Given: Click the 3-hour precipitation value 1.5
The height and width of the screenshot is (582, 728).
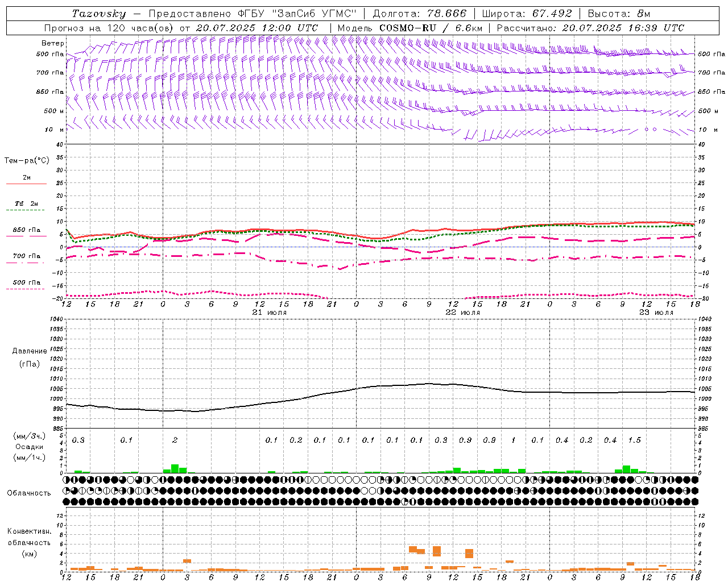Looking at the screenshot, I should tap(635, 440).
